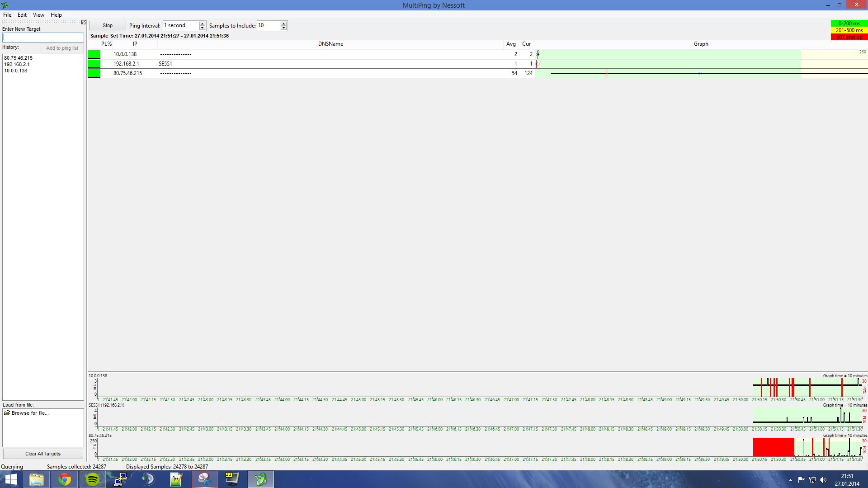Open the Action Center flag icon
This screenshot has height=488, width=868.
point(801,480)
